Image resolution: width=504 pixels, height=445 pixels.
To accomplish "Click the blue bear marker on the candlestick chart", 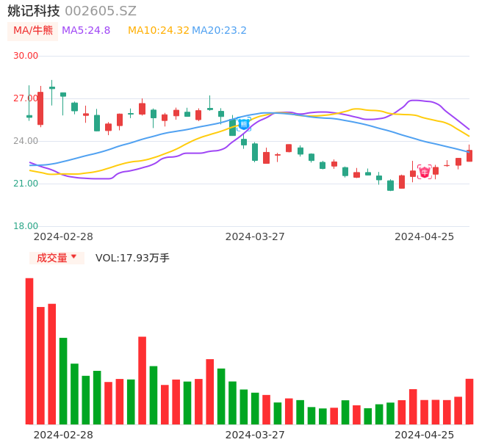I will 244,124.
